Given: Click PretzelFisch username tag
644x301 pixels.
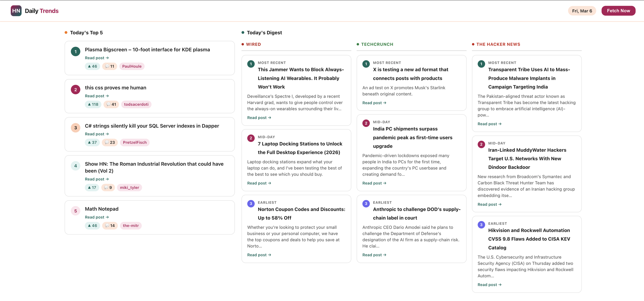Looking at the screenshot, I should pyautogui.click(x=134, y=143).
